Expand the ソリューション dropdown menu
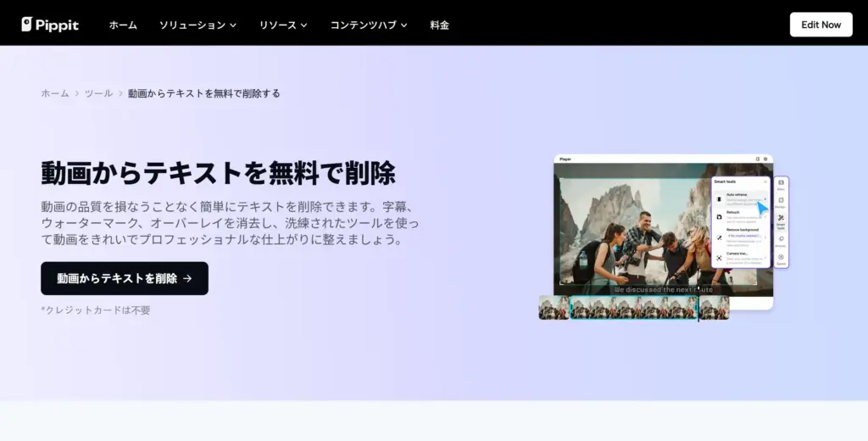Screen dimensions: 868x441 coord(198,25)
